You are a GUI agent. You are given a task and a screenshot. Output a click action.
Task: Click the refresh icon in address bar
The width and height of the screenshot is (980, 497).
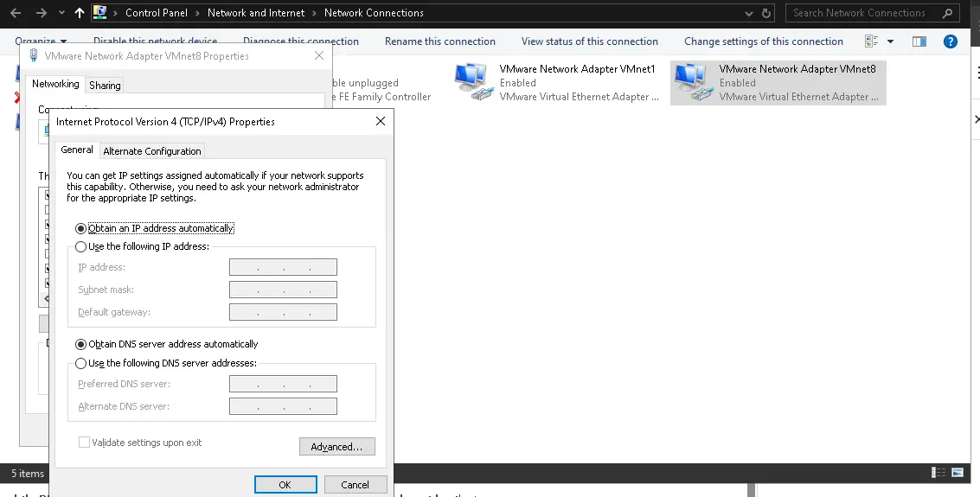tap(766, 13)
